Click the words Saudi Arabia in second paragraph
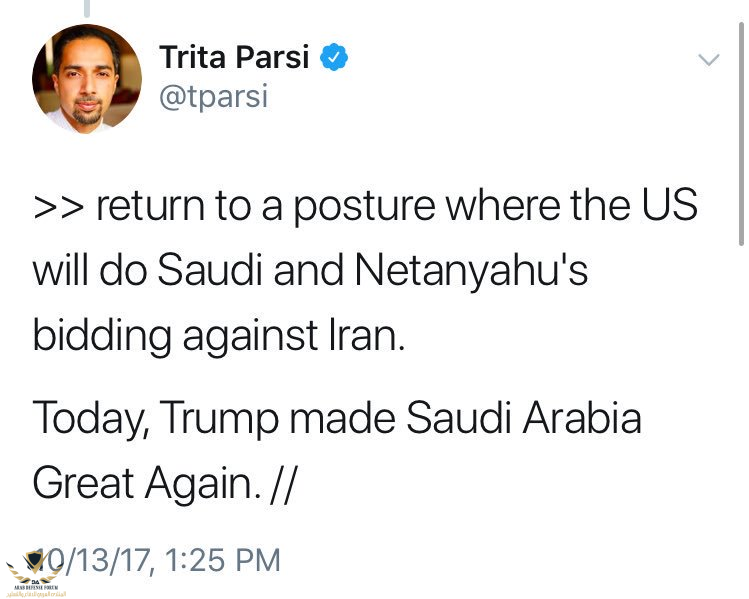 [x=524, y=417]
